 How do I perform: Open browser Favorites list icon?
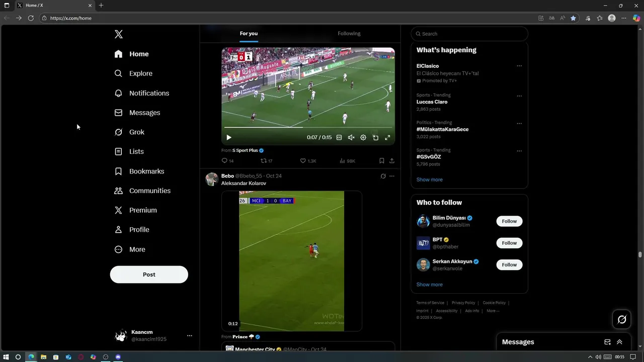[x=600, y=18]
